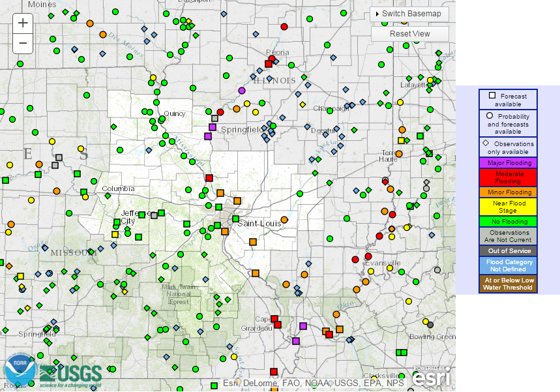The image size is (560, 392).
Task: Click the Evansville city label
Action: [383, 263]
